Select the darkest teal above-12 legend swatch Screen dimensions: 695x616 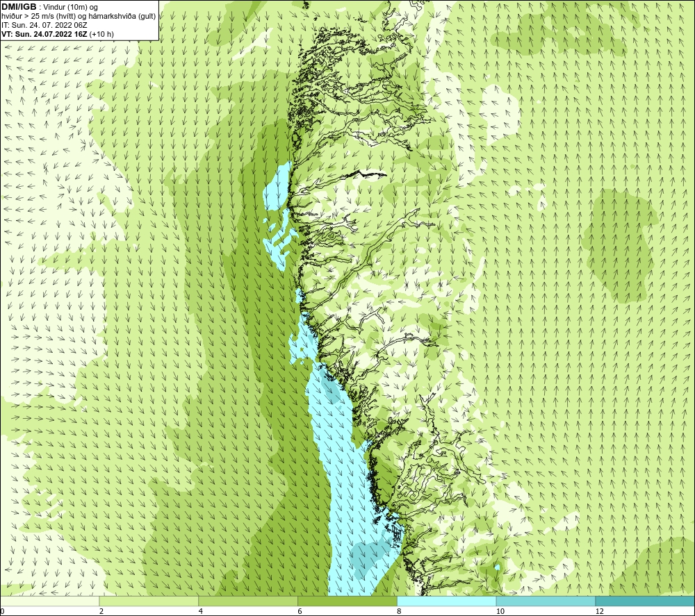[645, 601]
